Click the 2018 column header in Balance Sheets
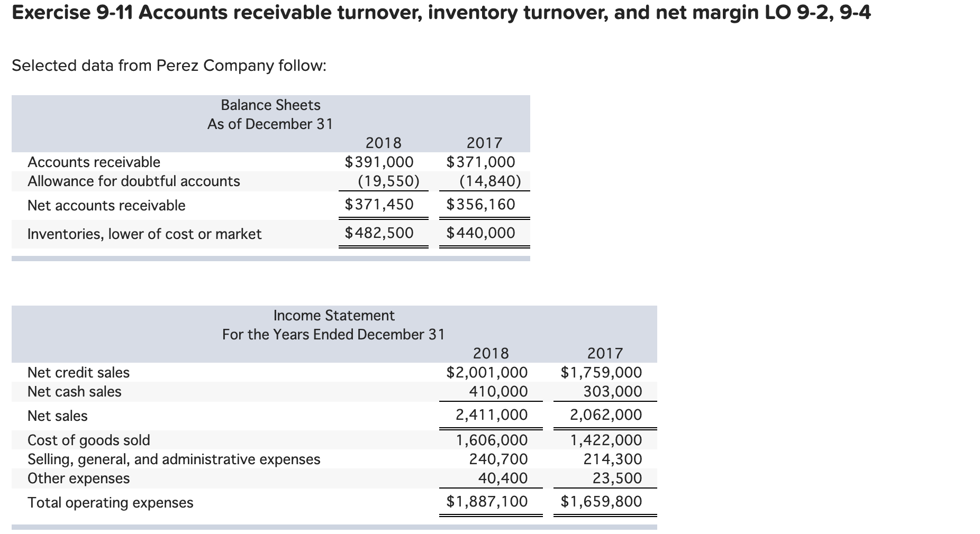980x534 pixels. (384, 143)
